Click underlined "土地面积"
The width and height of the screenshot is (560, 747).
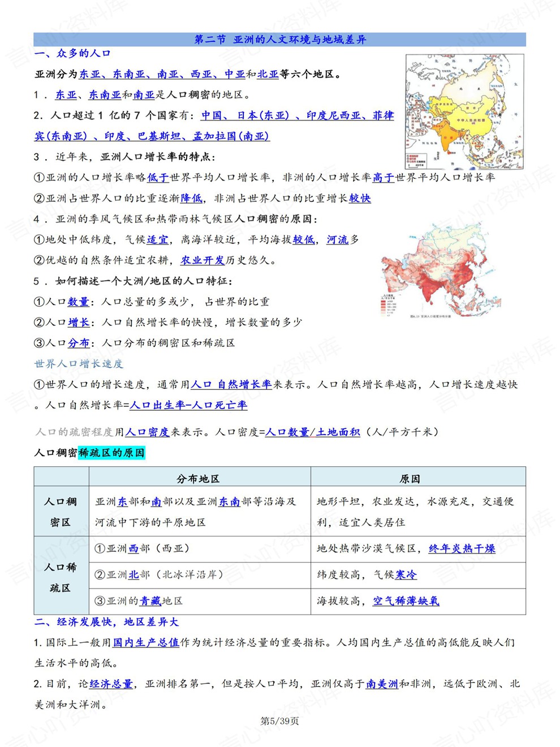coord(338,432)
